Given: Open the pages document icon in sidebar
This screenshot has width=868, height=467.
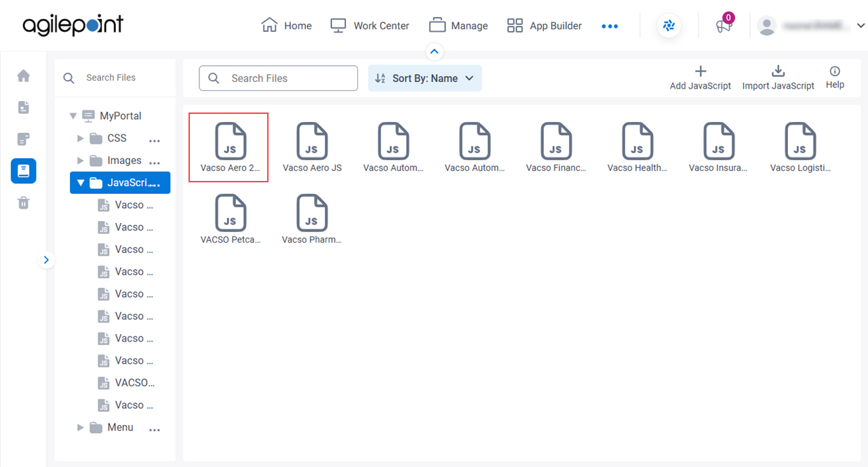Looking at the screenshot, I should [24, 107].
